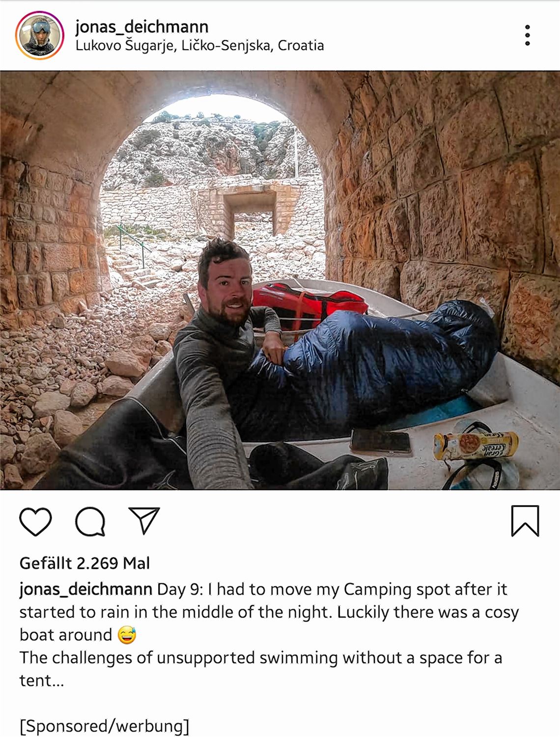Viewport: 560px width, 737px height.
Task: Show who liked via Gefällt 2.269 Mal
Action: point(84,563)
